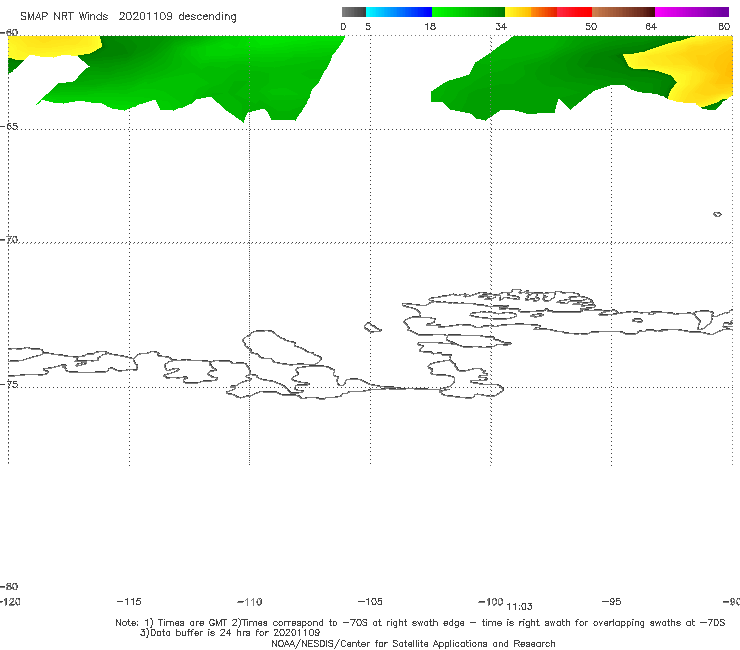Click the gray 0-5 colorbar segment
Viewport: 740px width, 650px height.
coord(354,12)
